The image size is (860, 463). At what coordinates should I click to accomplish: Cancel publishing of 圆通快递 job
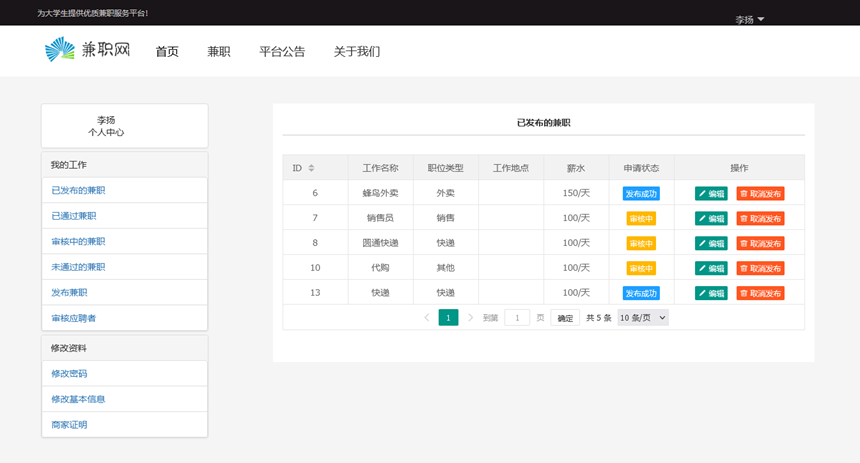(760, 243)
